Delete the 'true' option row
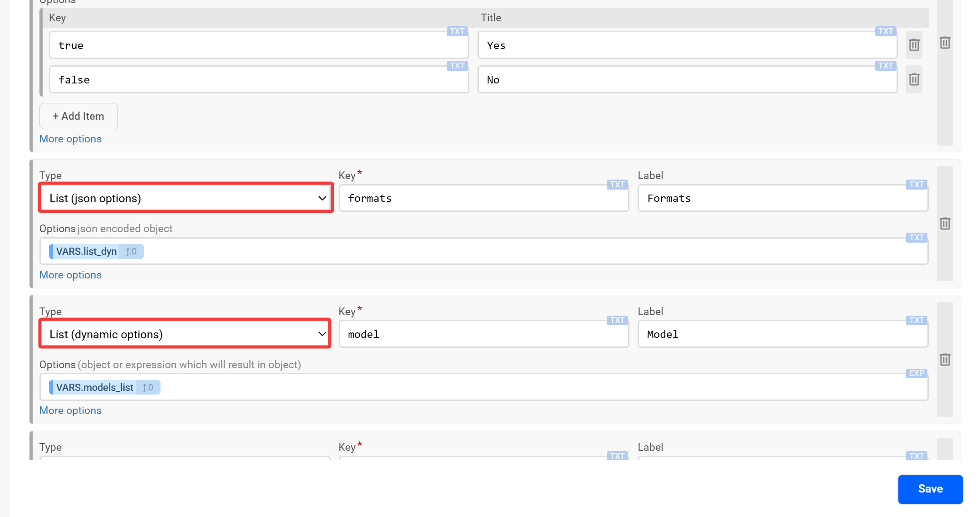This screenshot has width=980, height=517. click(x=914, y=45)
